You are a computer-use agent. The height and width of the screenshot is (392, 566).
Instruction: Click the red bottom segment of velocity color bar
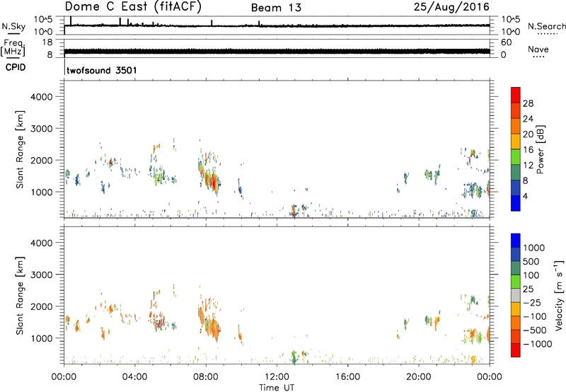tap(516, 350)
